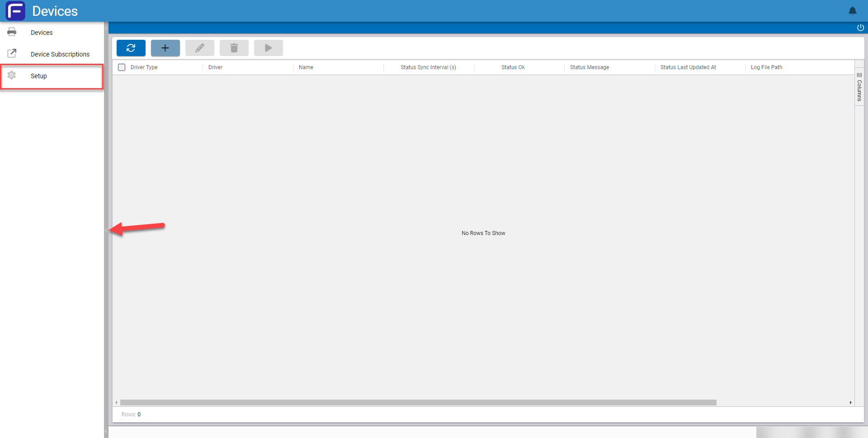Add a new device with plus button
The width and height of the screenshot is (868, 438).
click(x=165, y=48)
